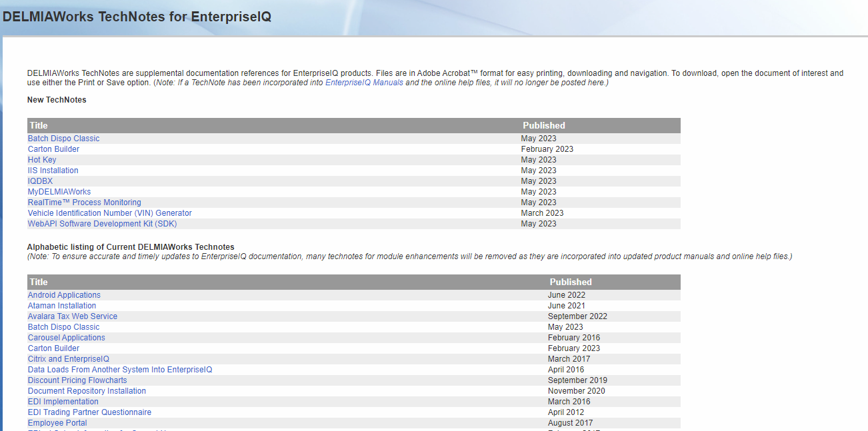Select 'November 2020' date for Document Repository
868x431 pixels.
577,391
